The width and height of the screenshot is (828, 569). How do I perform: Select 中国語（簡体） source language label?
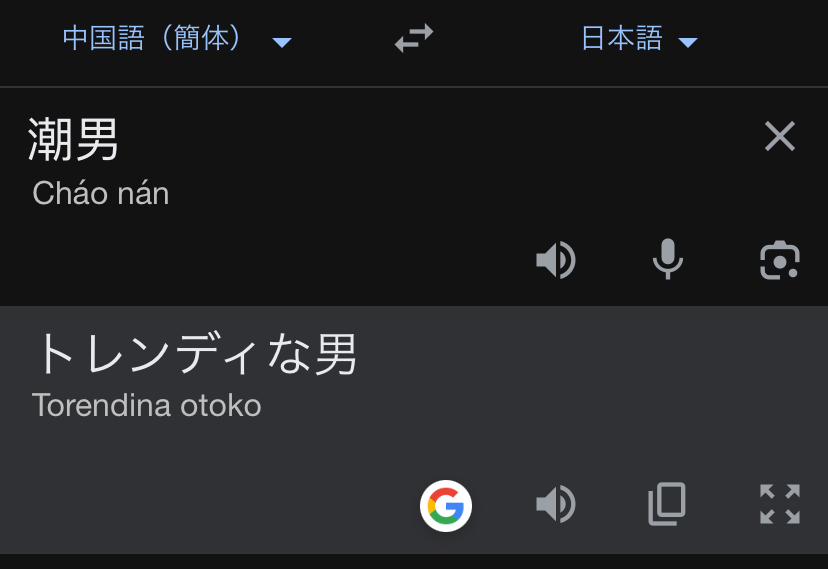[x=152, y=39]
